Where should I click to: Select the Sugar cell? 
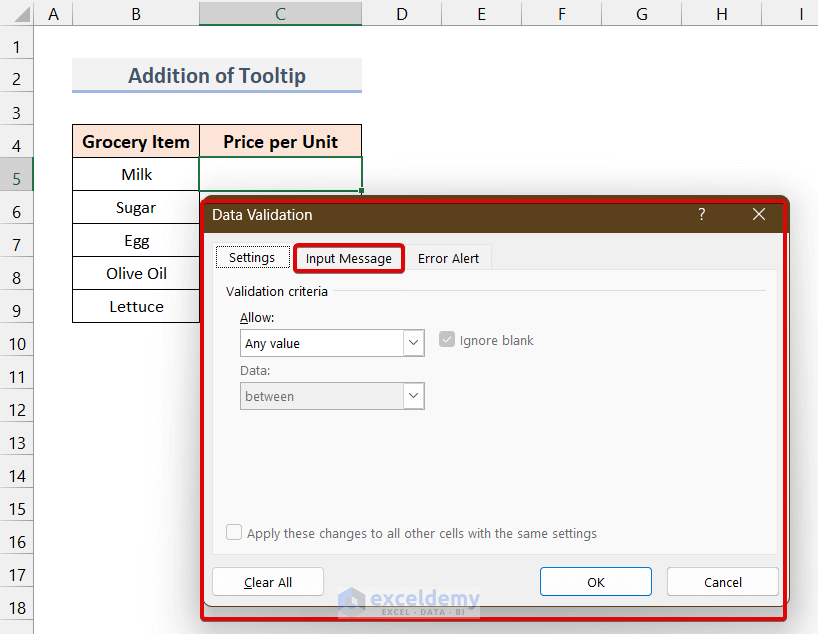pyautogui.click(x=136, y=207)
